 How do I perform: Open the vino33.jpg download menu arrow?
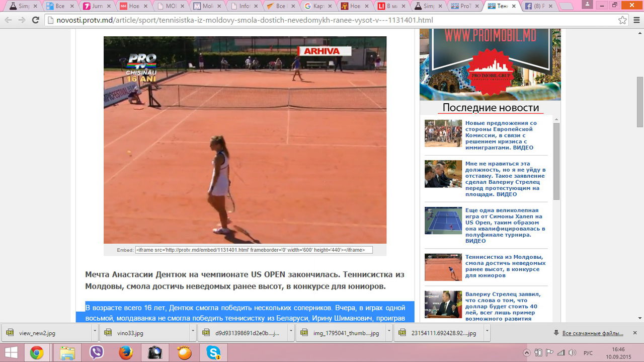(x=193, y=333)
